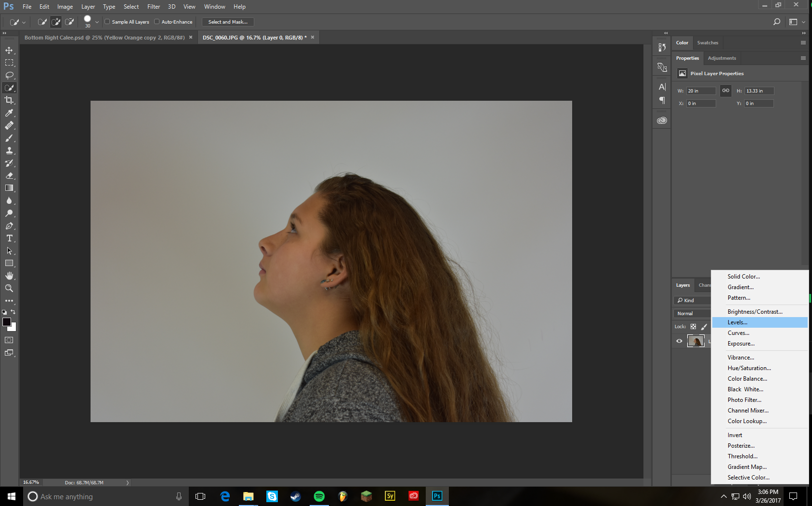Open the Normal blend mode dropdown
The width and height of the screenshot is (812, 506).
[x=692, y=313]
